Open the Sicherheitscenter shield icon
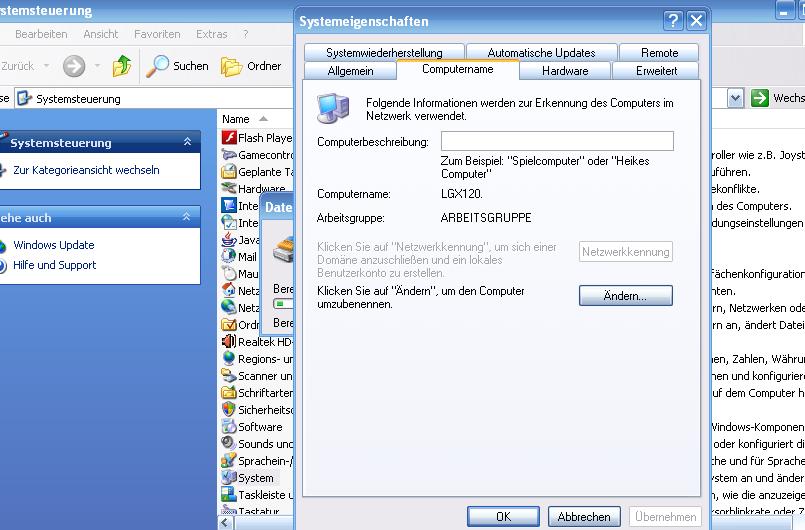805x530 pixels. pyautogui.click(x=229, y=409)
